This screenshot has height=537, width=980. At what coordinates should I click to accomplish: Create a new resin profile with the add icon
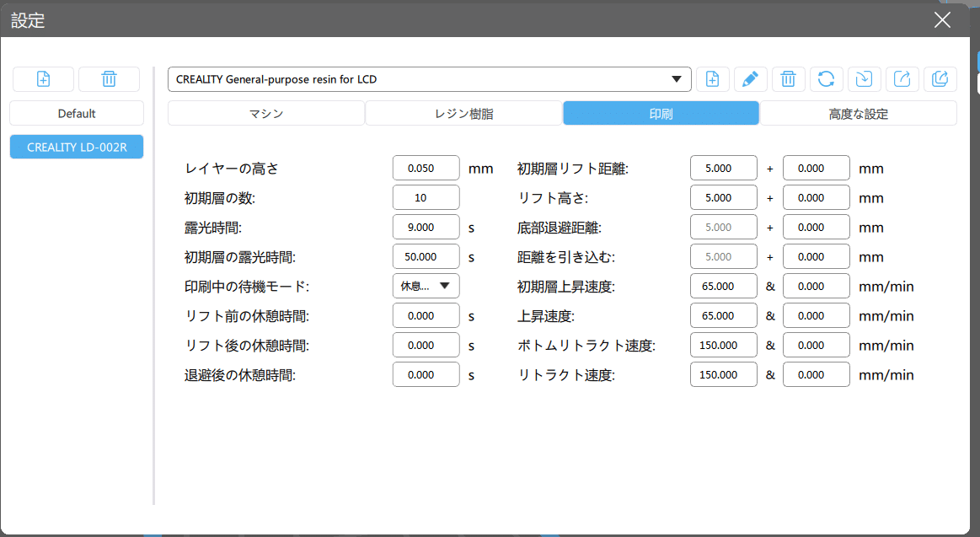pyautogui.click(x=712, y=78)
